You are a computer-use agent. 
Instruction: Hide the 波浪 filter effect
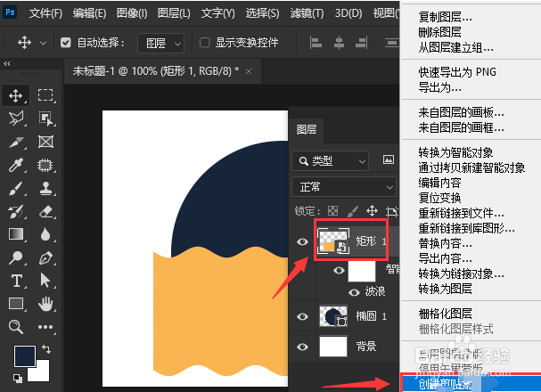[x=354, y=293]
